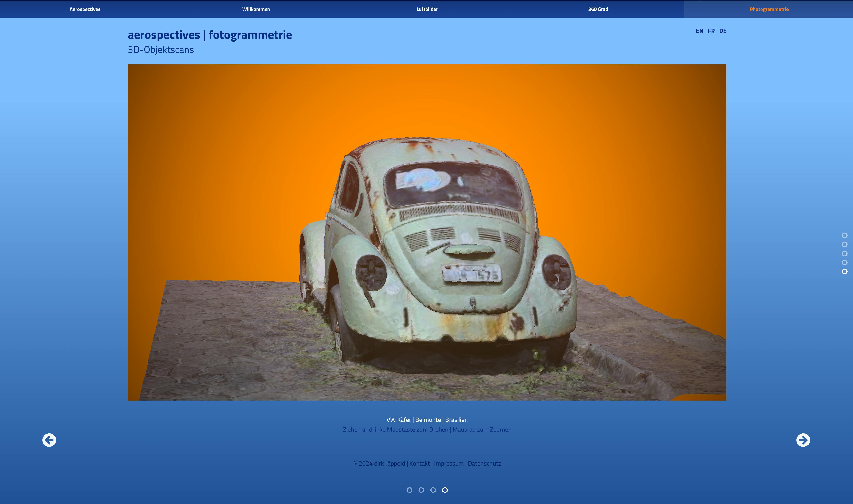Switch language to DE
This screenshot has width=853, height=504.
coord(723,31)
